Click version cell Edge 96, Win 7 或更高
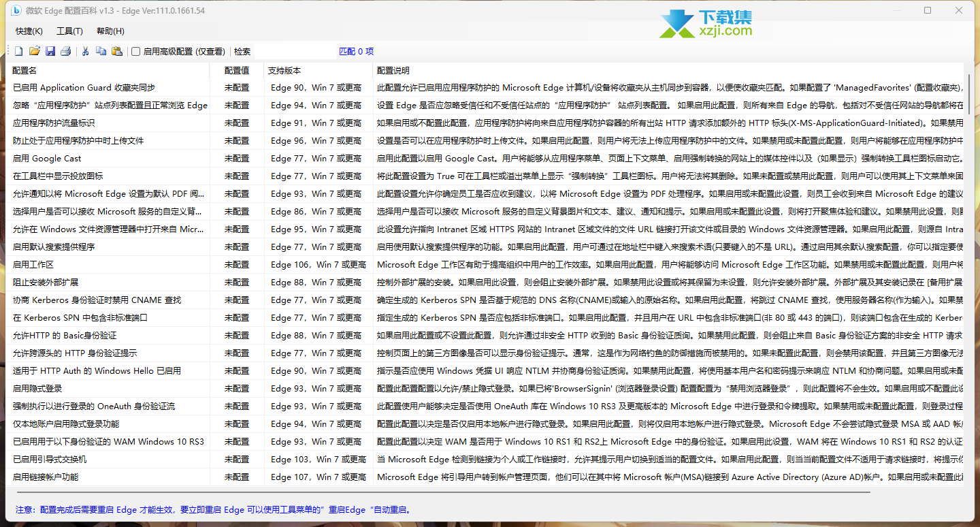This screenshot has width=980, height=527. (316, 140)
